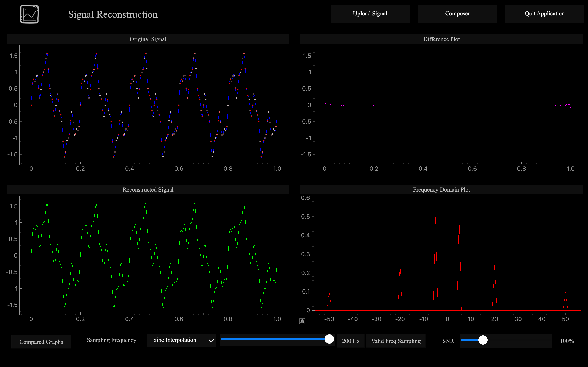Click a red sample marker on the Original Signal
Image resolution: width=588 pixels, height=367 pixels.
coord(47,53)
